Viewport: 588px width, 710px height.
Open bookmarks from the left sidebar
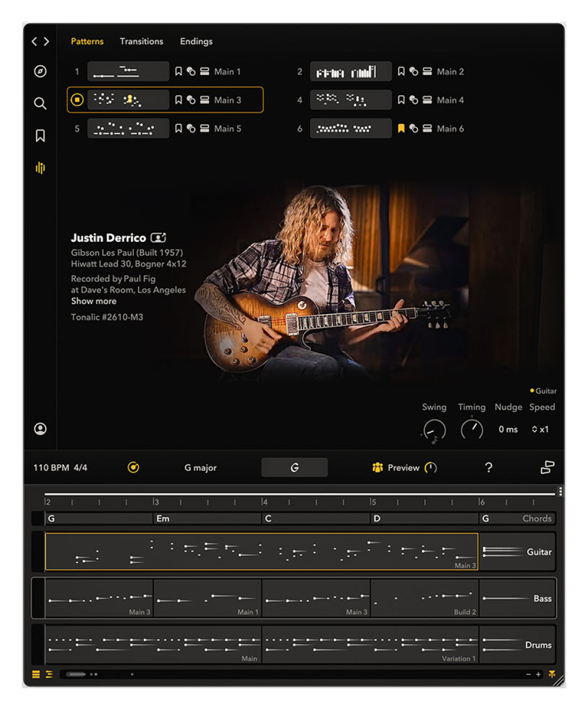tap(40, 136)
